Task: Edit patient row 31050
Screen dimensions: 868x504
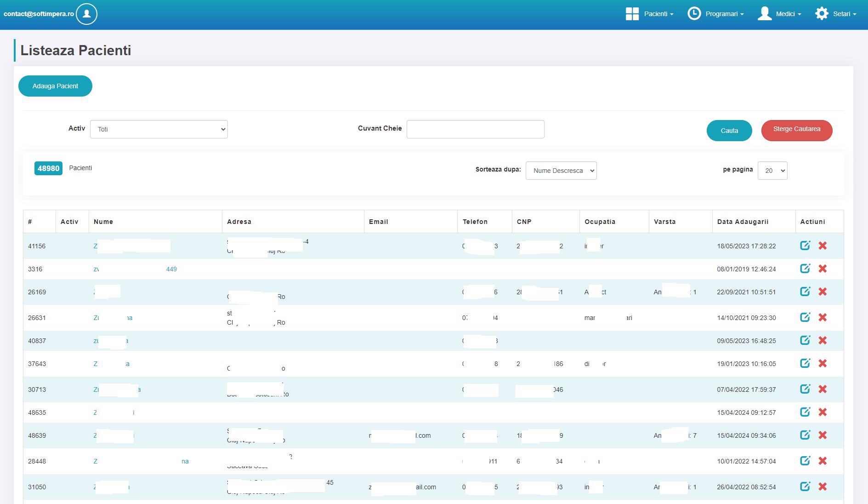Action: pos(805,487)
